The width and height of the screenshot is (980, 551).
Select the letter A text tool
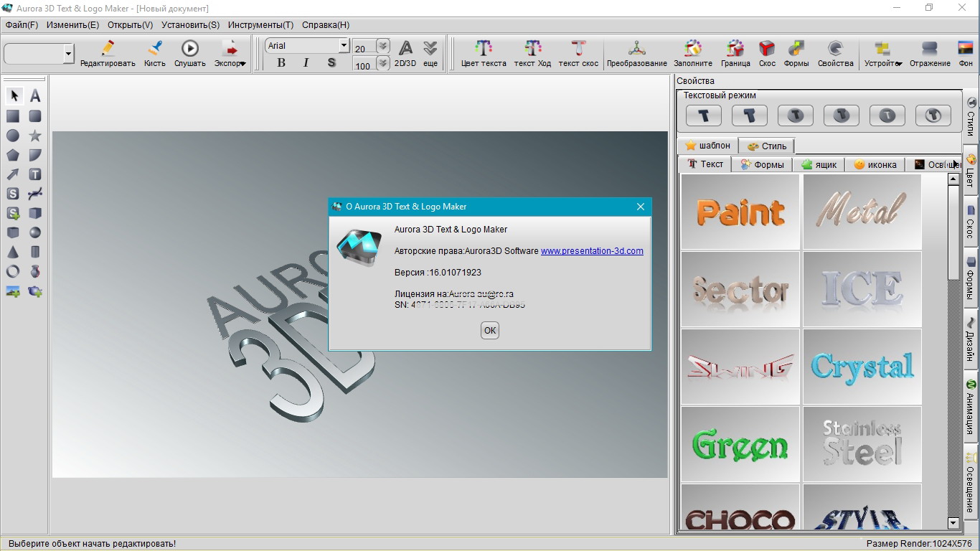click(34, 95)
